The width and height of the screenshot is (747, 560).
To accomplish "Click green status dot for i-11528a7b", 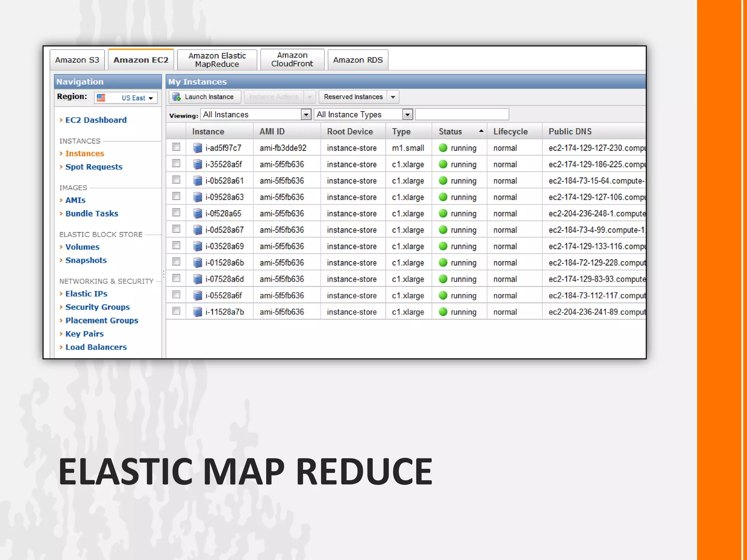I will [x=443, y=312].
